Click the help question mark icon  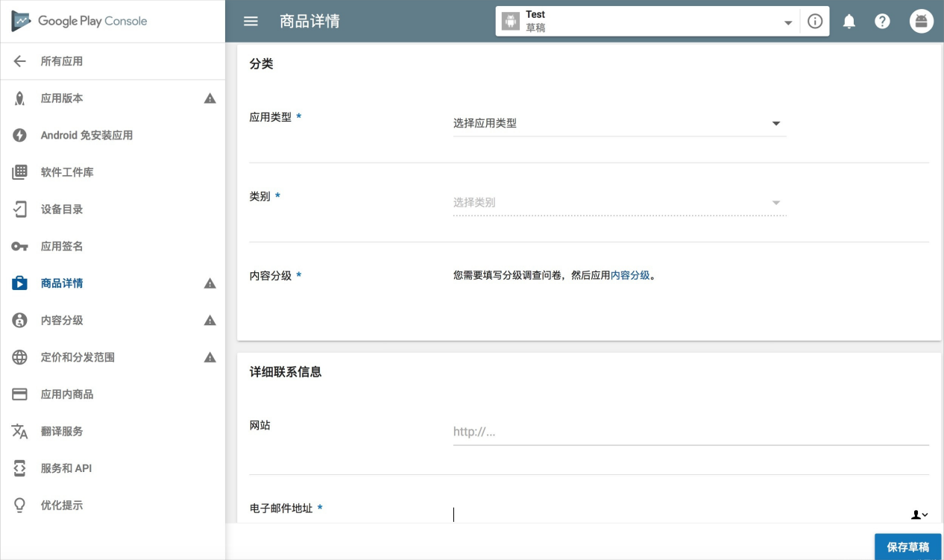tap(882, 22)
